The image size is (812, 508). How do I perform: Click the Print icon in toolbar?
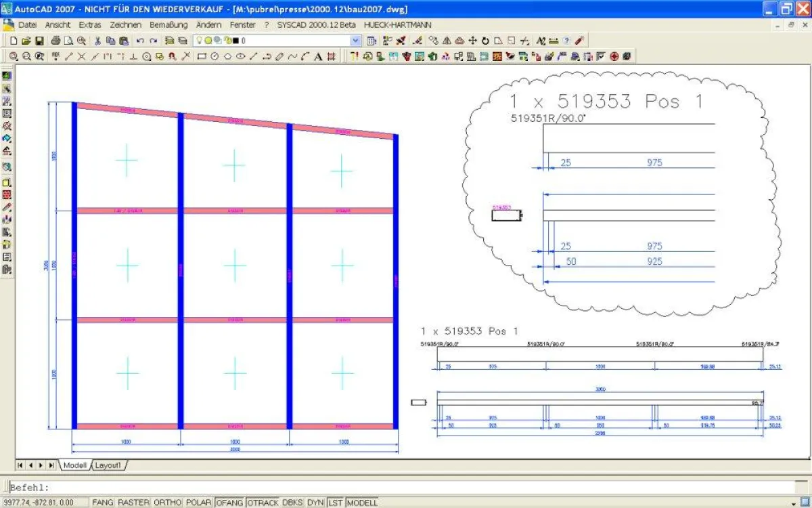click(x=56, y=41)
